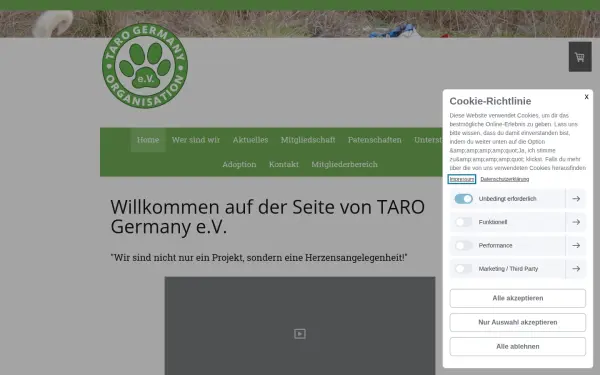Enable the Performance cookie switch
Image resolution: width=600 pixels, height=375 pixels.
pyautogui.click(x=463, y=245)
